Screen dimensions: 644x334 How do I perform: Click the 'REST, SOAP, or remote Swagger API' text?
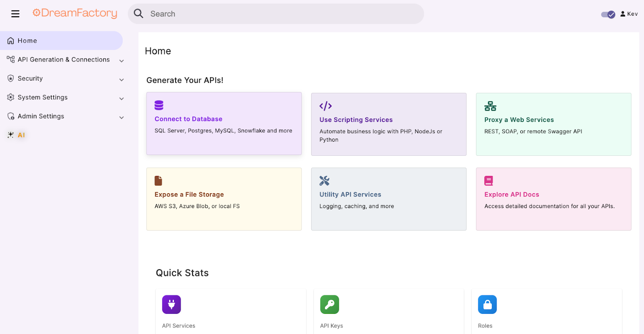coord(533,132)
